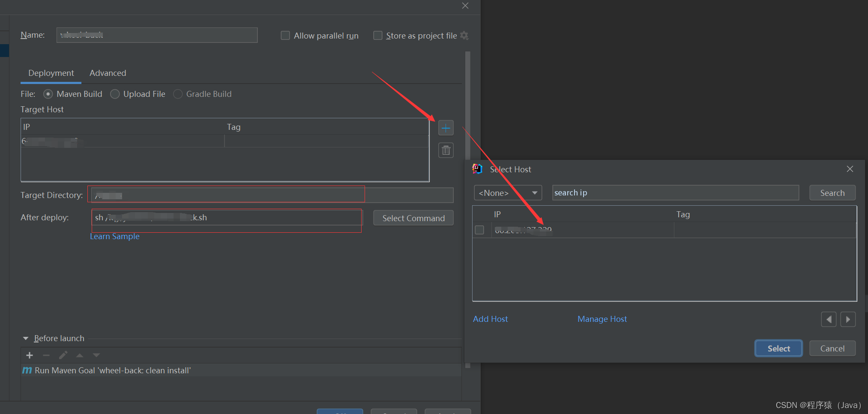Focus the Name input field
The image size is (868, 414).
(157, 35)
